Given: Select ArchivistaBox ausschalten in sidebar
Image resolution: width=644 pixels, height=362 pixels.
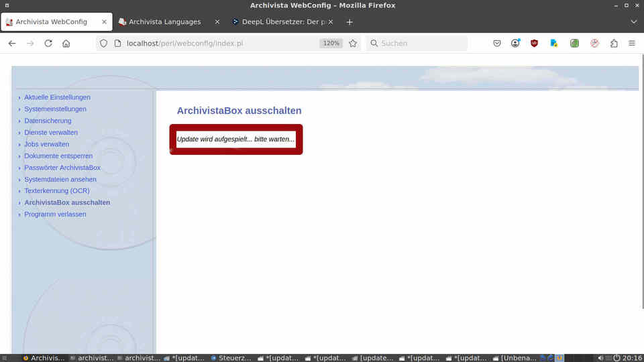Looking at the screenshot, I should pyautogui.click(x=67, y=202).
